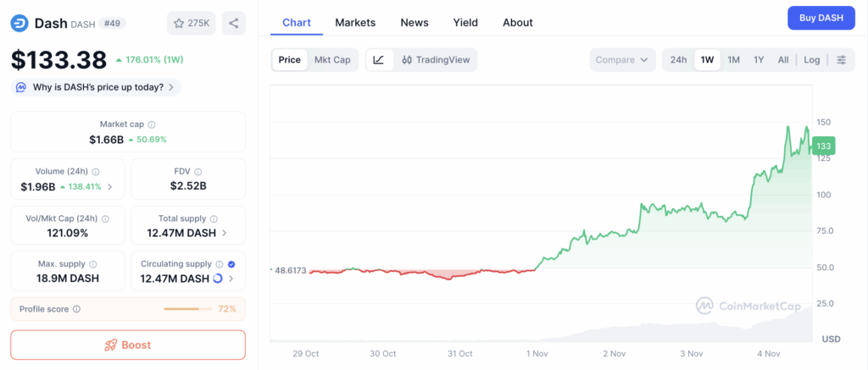The image size is (868, 370).
Task: Click the Profile score info icon
Action: point(77,309)
